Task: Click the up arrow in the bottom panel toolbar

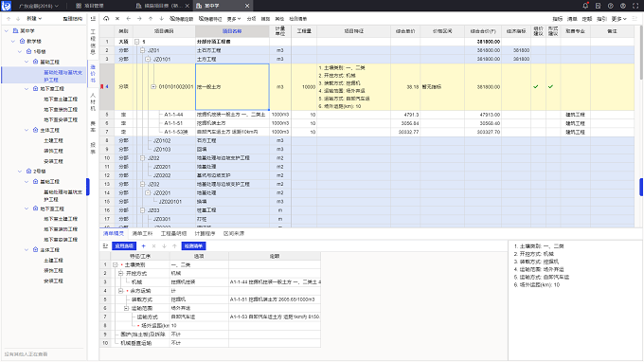Action: pos(174,246)
